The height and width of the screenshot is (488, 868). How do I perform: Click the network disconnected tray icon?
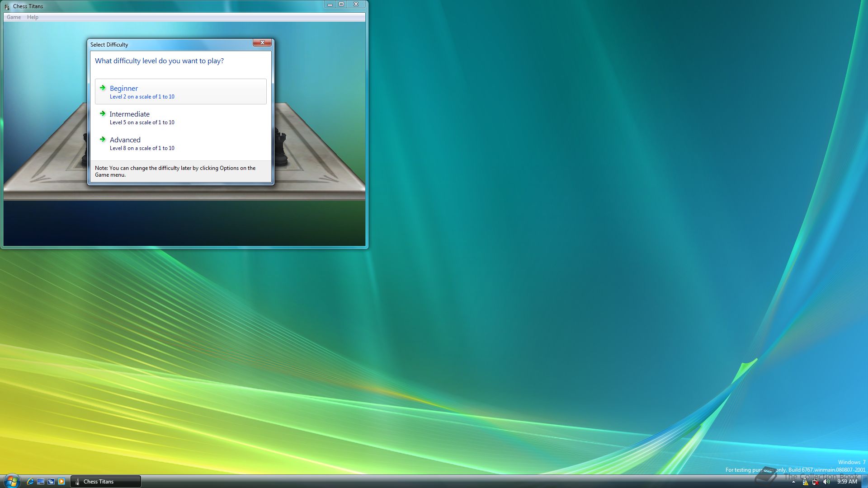pos(816,482)
